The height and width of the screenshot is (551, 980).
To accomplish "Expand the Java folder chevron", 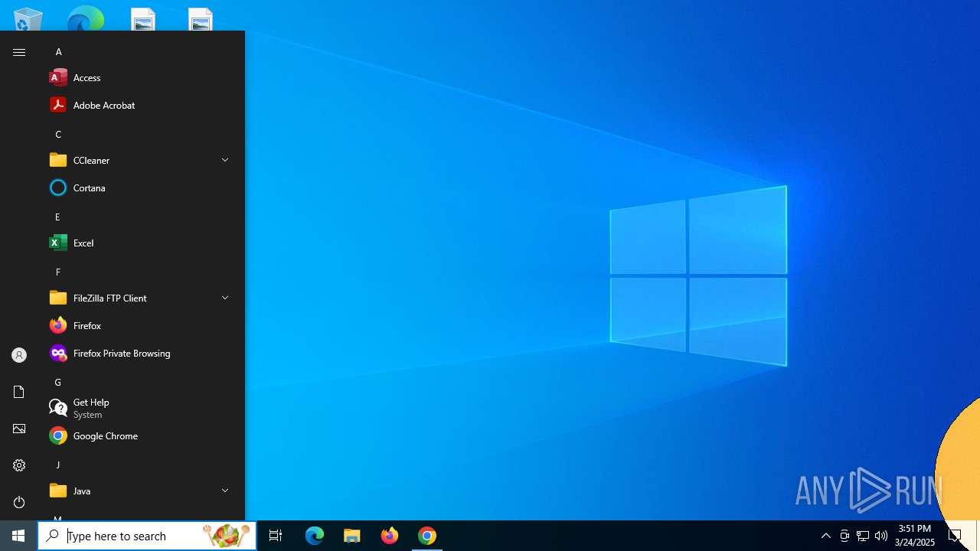I will click(225, 491).
